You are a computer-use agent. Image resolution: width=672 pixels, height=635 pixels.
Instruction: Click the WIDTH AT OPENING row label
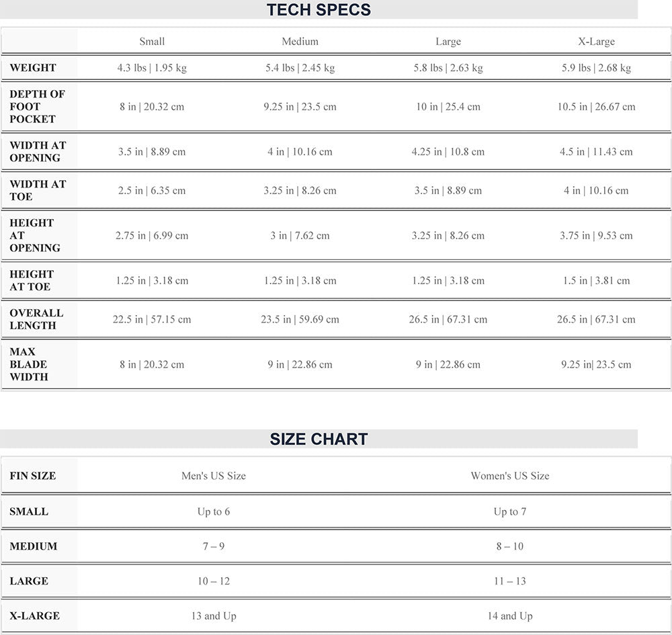38,152
